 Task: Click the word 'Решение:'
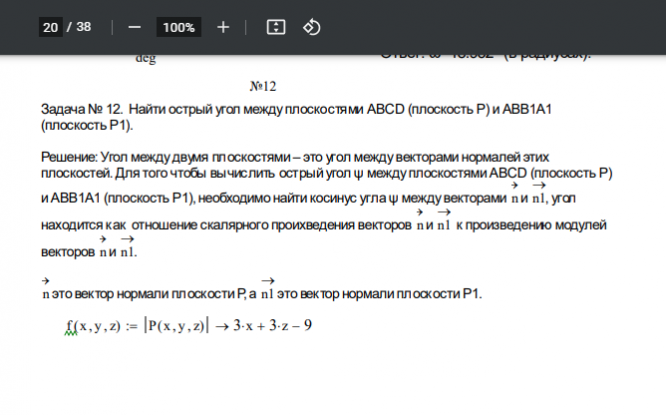click(x=69, y=157)
